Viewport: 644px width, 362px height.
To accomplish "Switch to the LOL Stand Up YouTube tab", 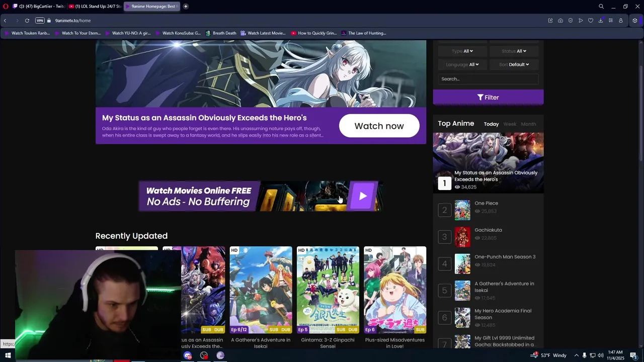I will coord(95,7).
